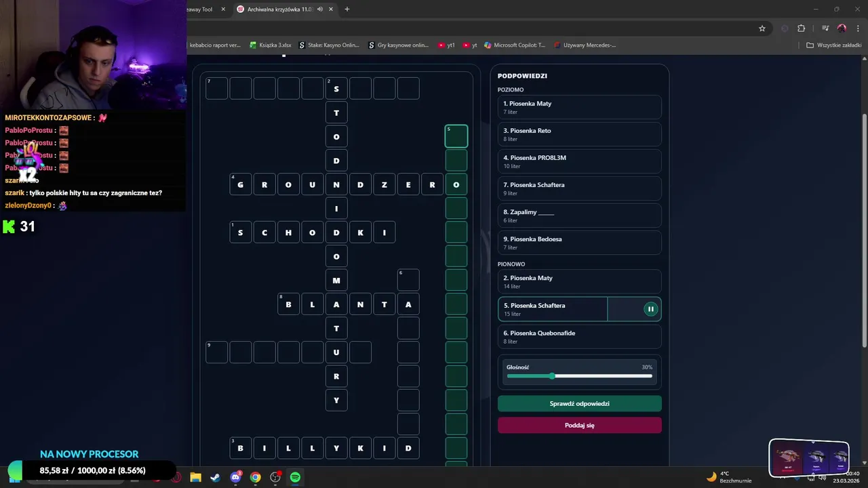Click the first cell of word 9

coord(217,352)
